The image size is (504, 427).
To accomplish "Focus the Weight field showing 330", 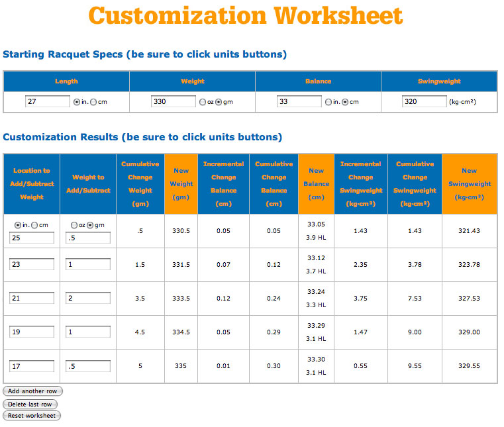I will 174,101.
